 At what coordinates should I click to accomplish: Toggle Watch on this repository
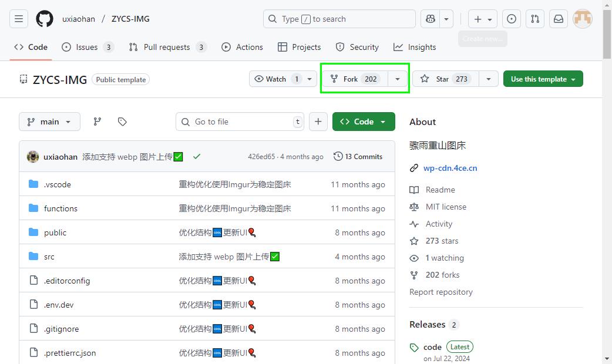point(276,79)
